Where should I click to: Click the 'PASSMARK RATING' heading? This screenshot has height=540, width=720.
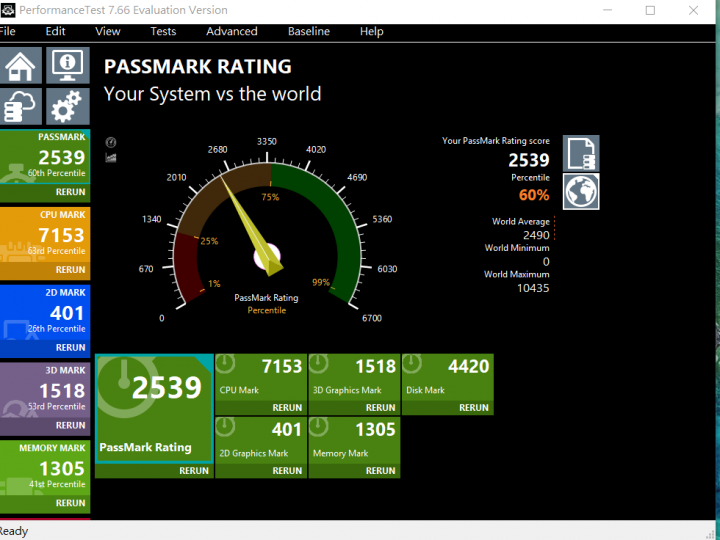(x=197, y=67)
